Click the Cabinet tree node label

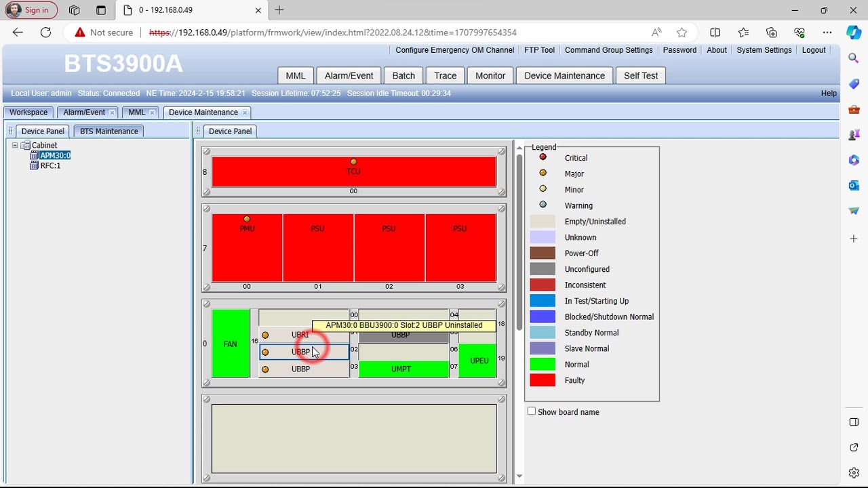click(44, 146)
